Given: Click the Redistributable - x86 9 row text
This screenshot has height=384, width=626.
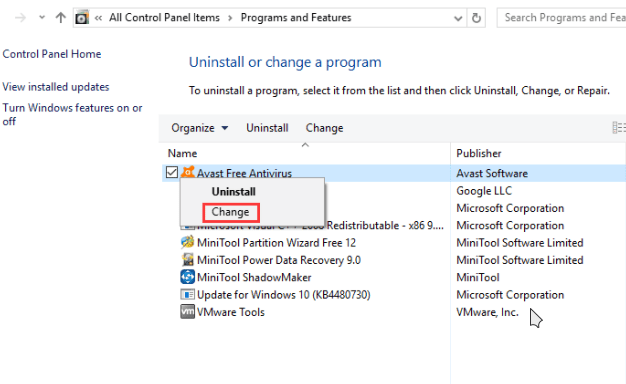Looking at the screenshot, I should tap(385, 226).
